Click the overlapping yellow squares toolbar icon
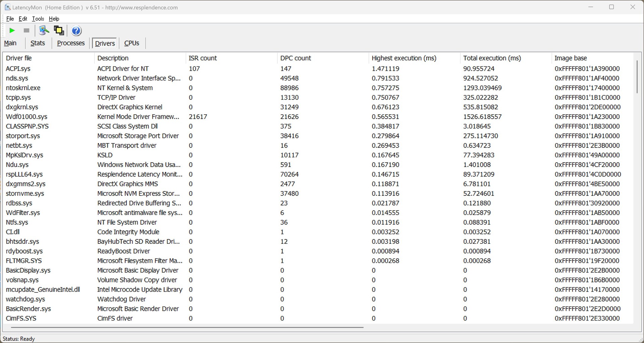 pyautogui.click(x=59, y=31)
